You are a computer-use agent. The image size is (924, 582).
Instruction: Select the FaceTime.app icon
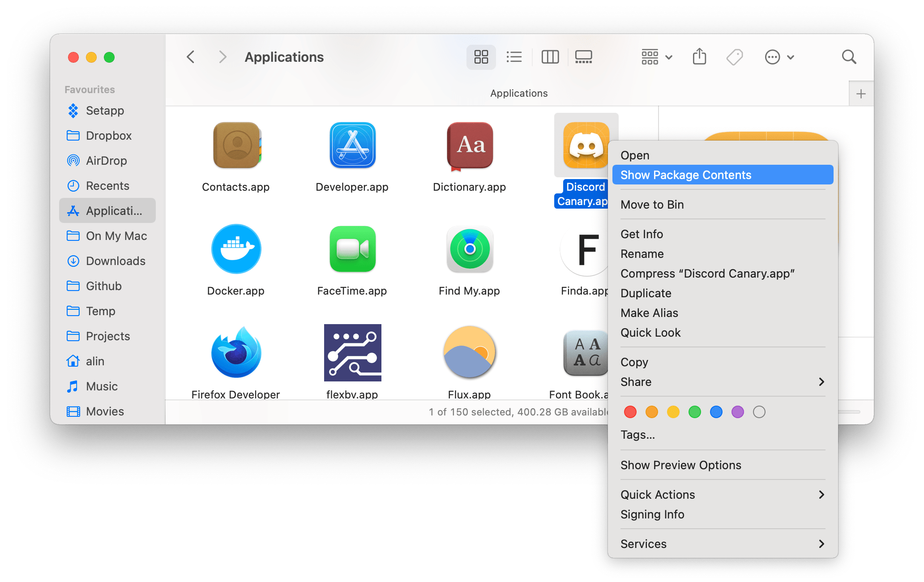click(x=353, y=249)
